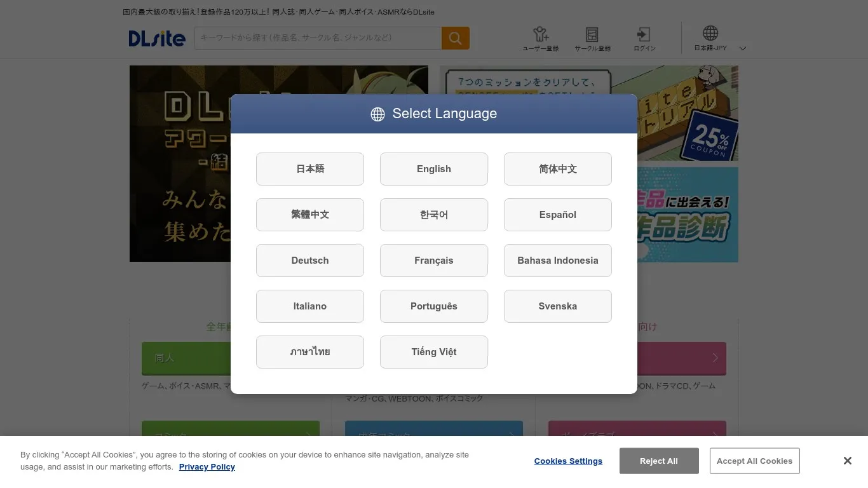Select Bahasa Indonesia language option
Viewport: 868px width, 488px height.
(x=557, y=260)
